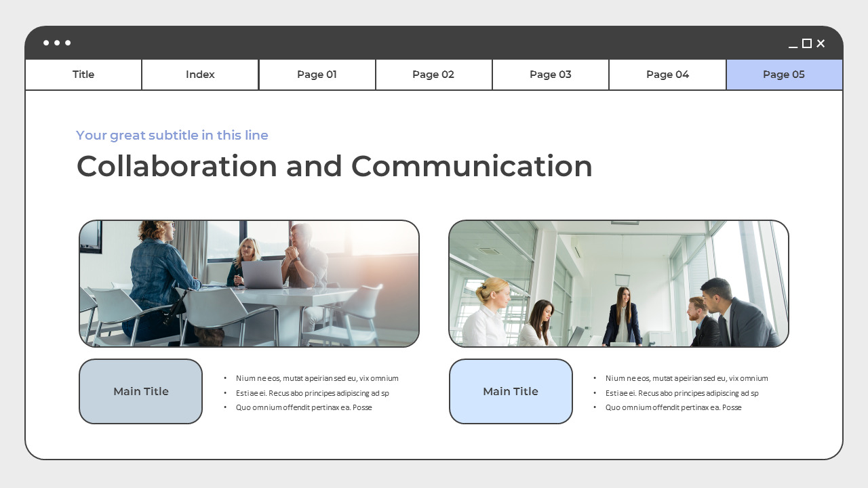This screenshot has height=488, width=868.
Task: Select the right office meeting photo
Action: (618, 283)
